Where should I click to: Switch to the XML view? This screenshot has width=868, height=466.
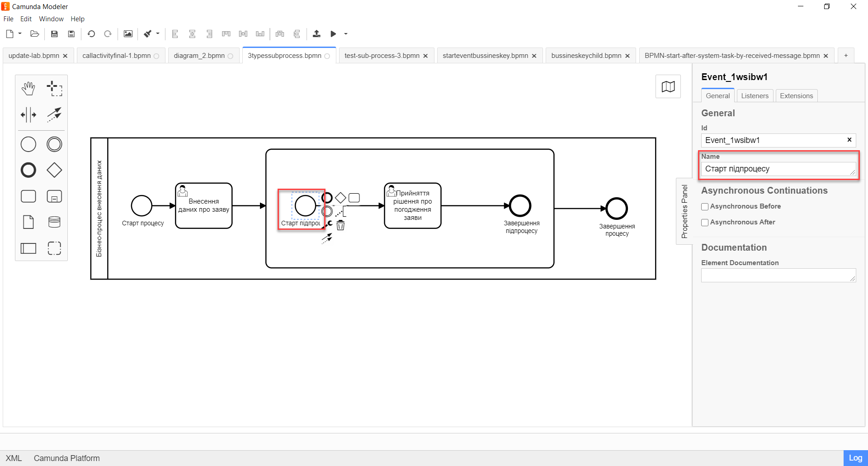tap(14, 458)
